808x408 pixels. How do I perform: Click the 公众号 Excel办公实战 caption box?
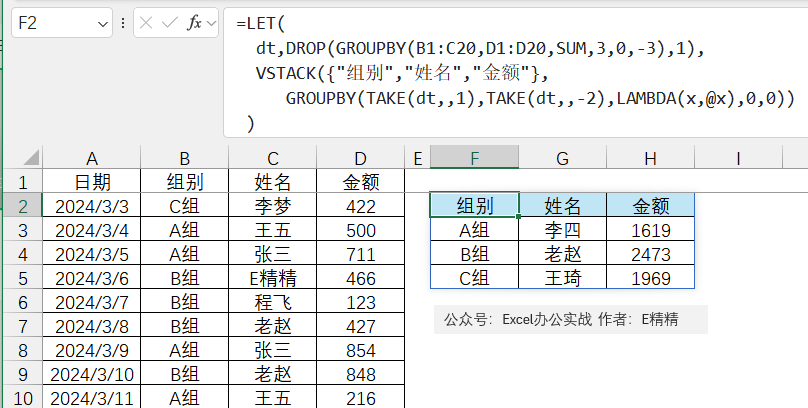tap(571, 319)
